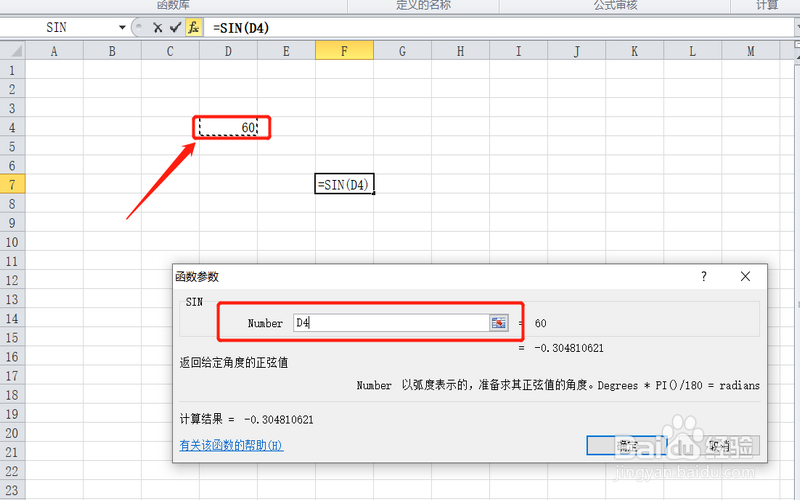Screen dimensions: 800x500
Task: Click the Name Box showing SIN
Action: pos(57,28)
